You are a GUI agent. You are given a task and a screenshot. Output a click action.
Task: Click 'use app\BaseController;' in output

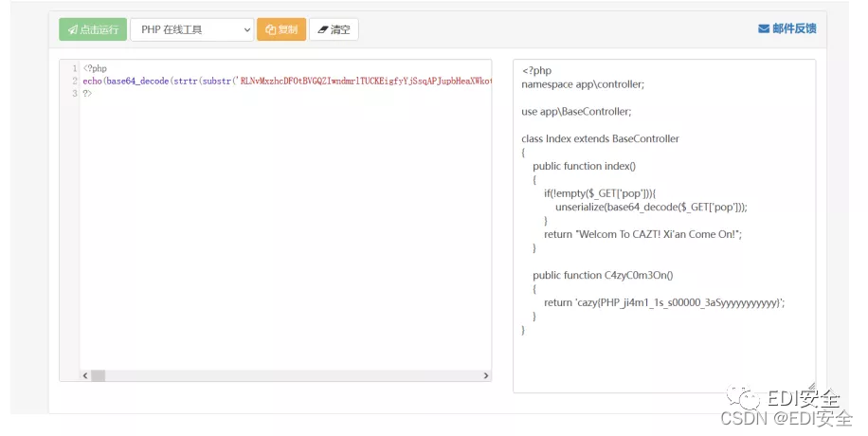(x=576, y=111)
